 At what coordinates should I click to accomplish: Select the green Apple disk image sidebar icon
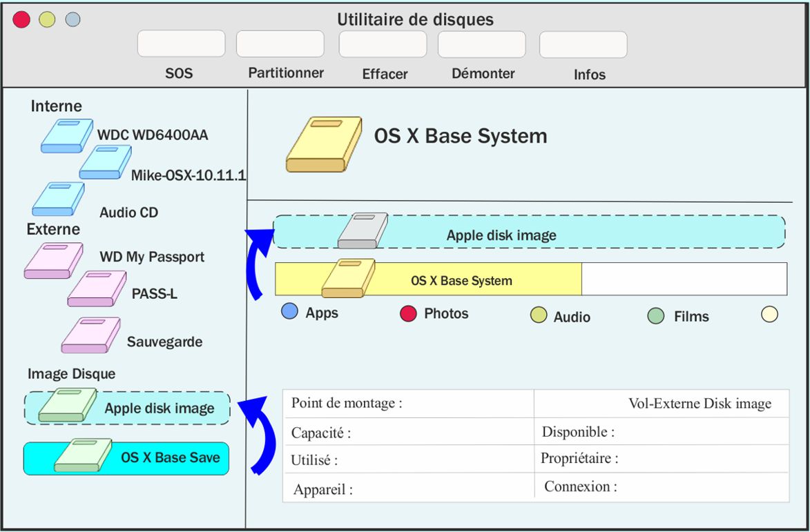68,405
